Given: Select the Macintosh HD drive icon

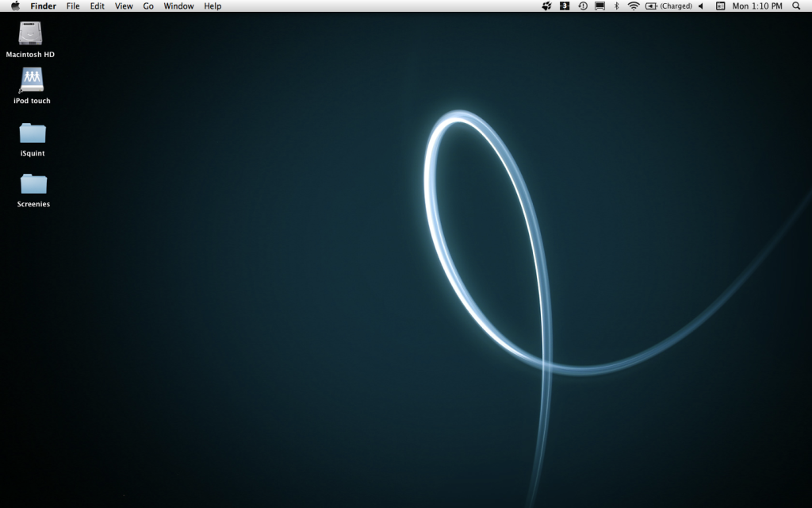Looking at the screenshot, I should pos(30,33).
